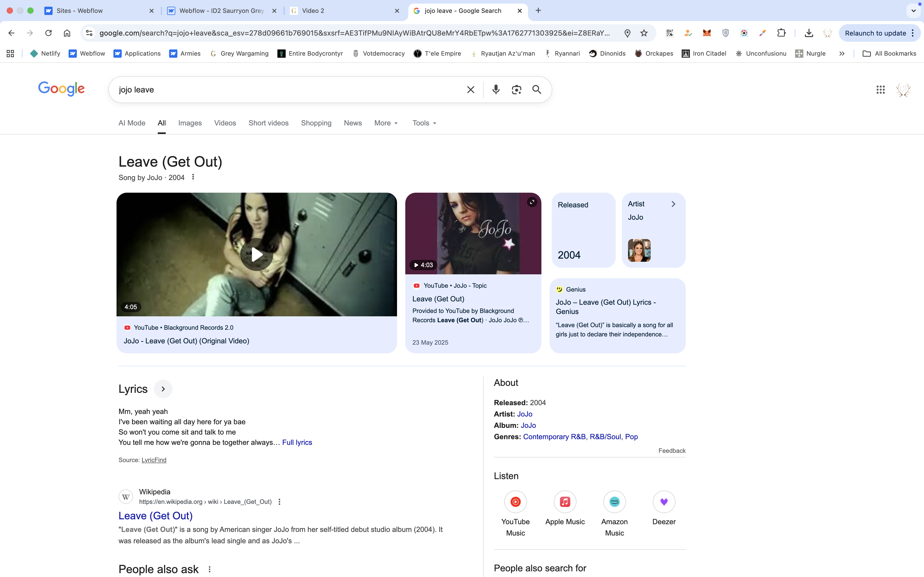Open the Full lyrics link
Viewport: 924px width, 577px height.
pyautogui.click(x=297, y=442)
